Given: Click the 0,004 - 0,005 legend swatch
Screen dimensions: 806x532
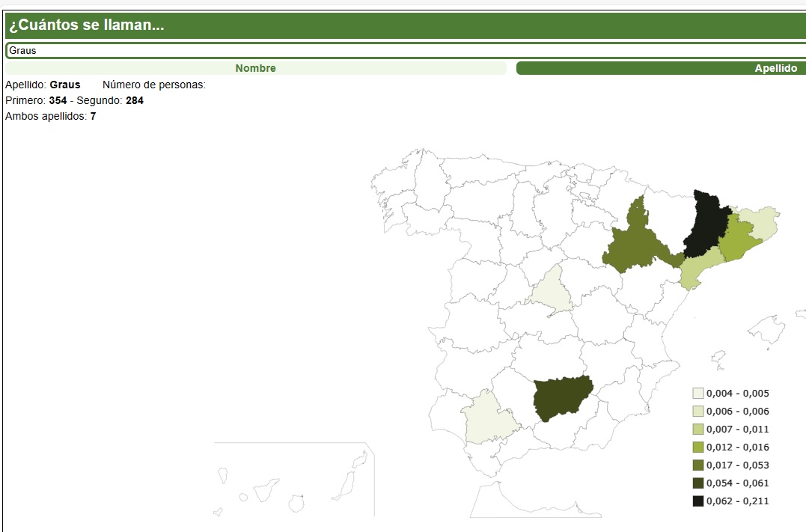Looking at the screenshot, I should 697,394.
